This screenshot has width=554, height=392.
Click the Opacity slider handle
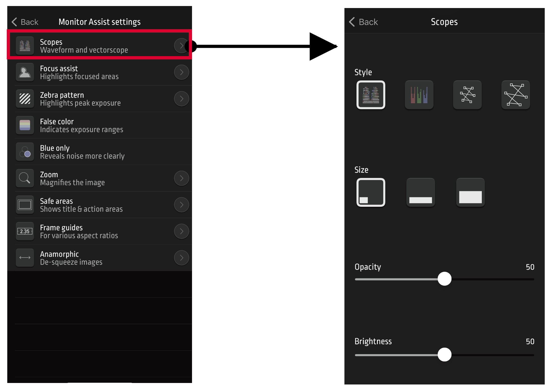click(x=444, y=279)
